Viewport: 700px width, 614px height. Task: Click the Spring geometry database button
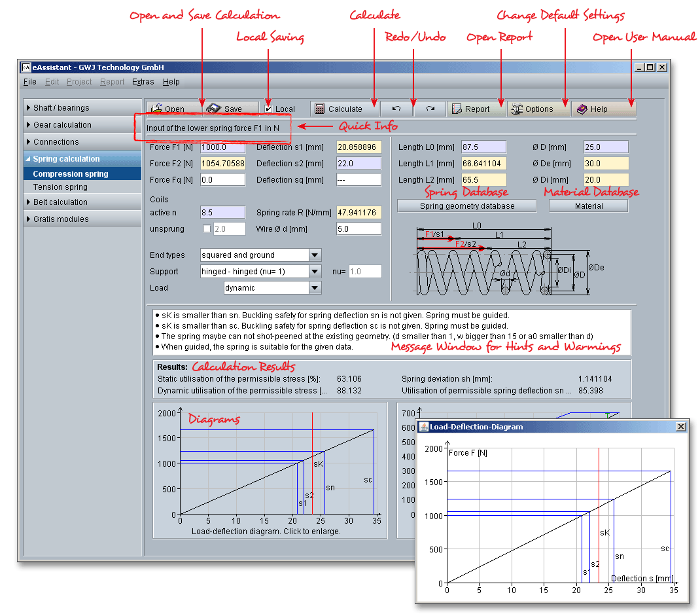point(466,206)
